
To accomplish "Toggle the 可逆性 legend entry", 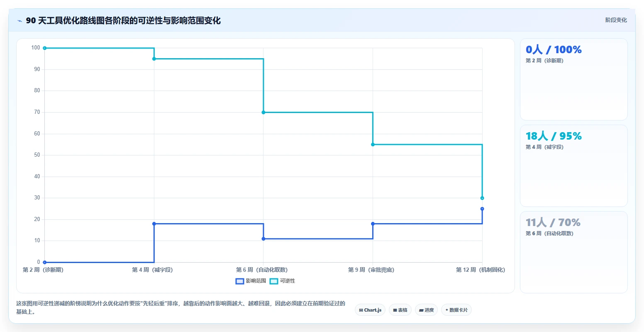I will point(282,281).
